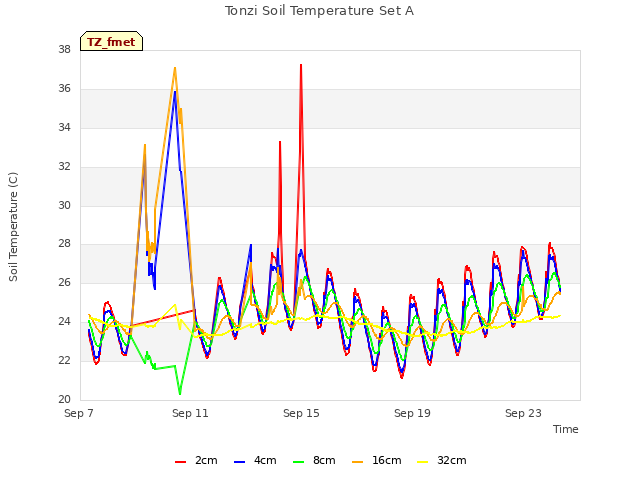Click the red 2cm legend swatch
Screen dimensions: 640x480
point(180,461)
